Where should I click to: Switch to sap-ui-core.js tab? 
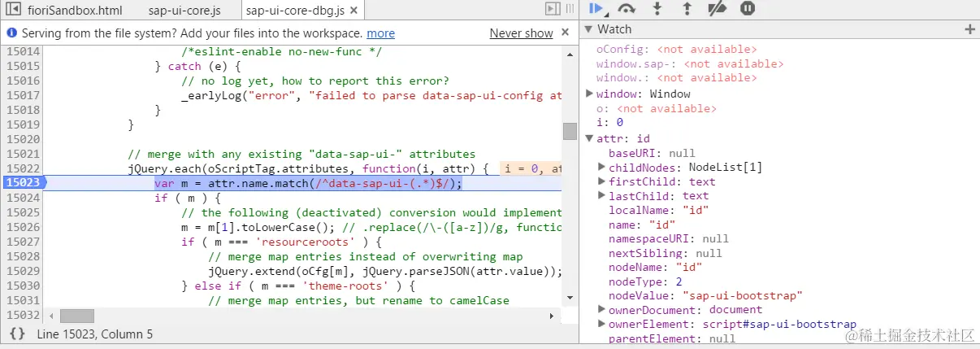tap(184, 11)
